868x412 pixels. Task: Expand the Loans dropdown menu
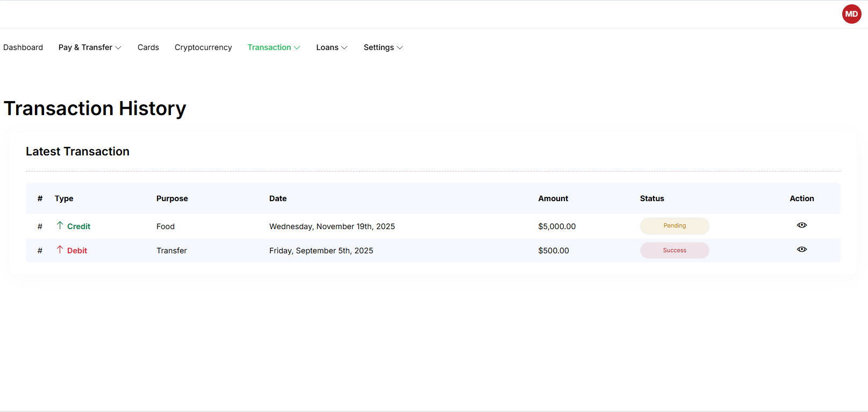[x=332, y=47]
